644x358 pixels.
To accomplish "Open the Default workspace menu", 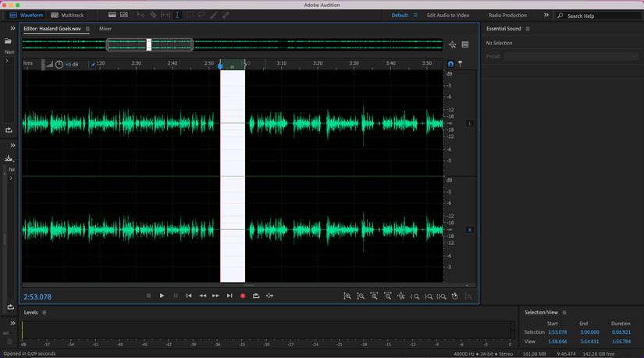I will pos(415,15).
